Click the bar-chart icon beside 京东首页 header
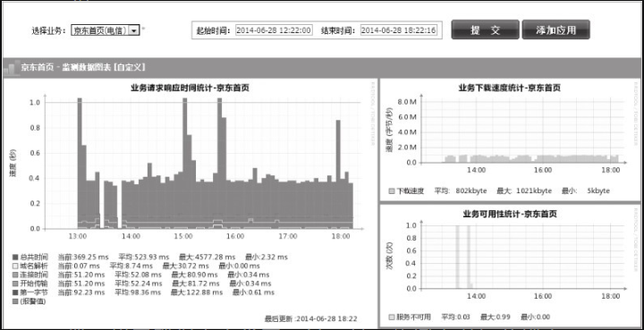Image resolution: width=644 pixels, height=330 pixels. tap(12, 68)
